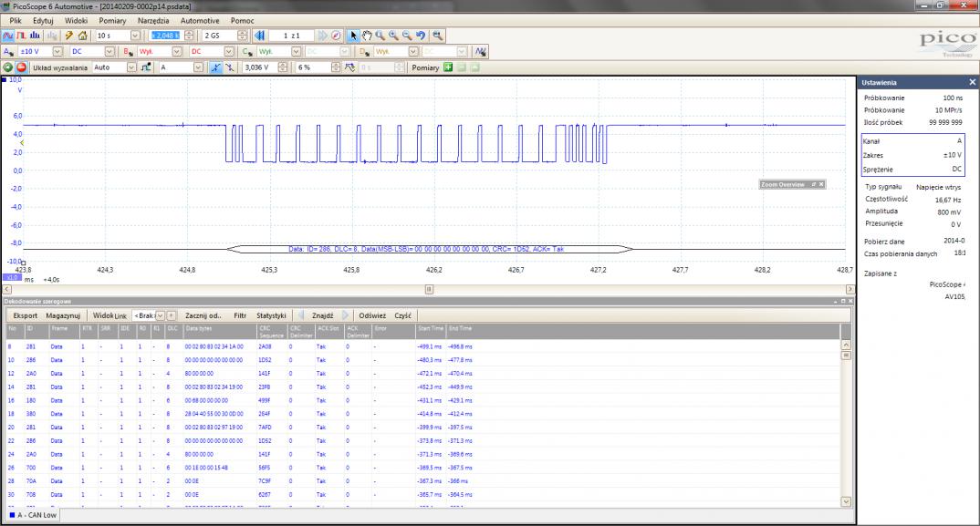Click the undo zoom icon
Viewport: 980px width, 526px height.
(421, 36)
